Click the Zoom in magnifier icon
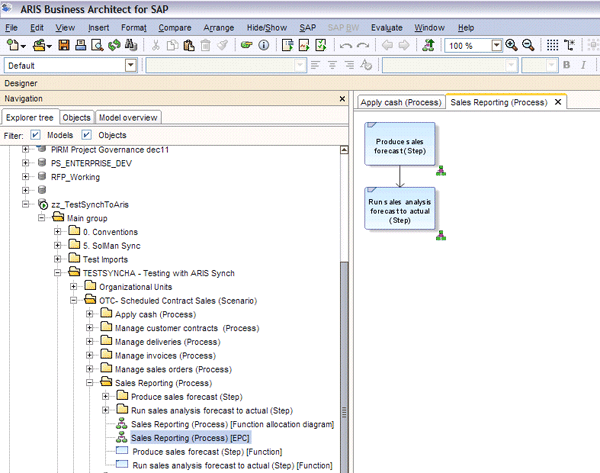This screenshot has width=600, height=473. (511, 45)
